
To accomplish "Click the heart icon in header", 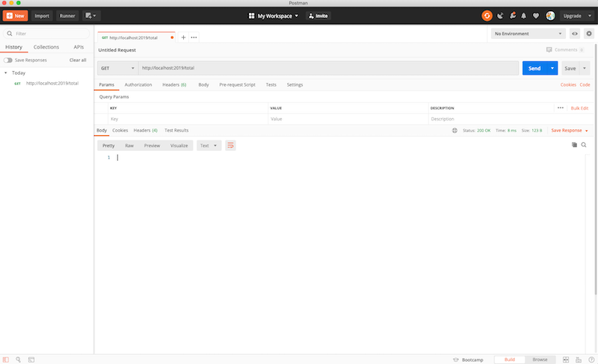I will tap(536, 16).
